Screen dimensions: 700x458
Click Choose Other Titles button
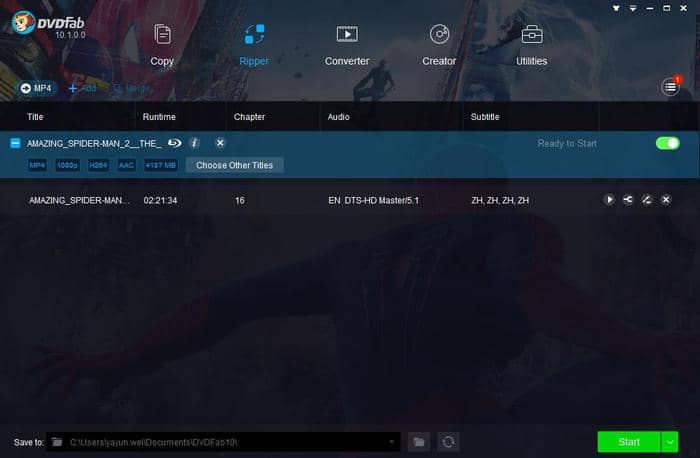point(234,165)
